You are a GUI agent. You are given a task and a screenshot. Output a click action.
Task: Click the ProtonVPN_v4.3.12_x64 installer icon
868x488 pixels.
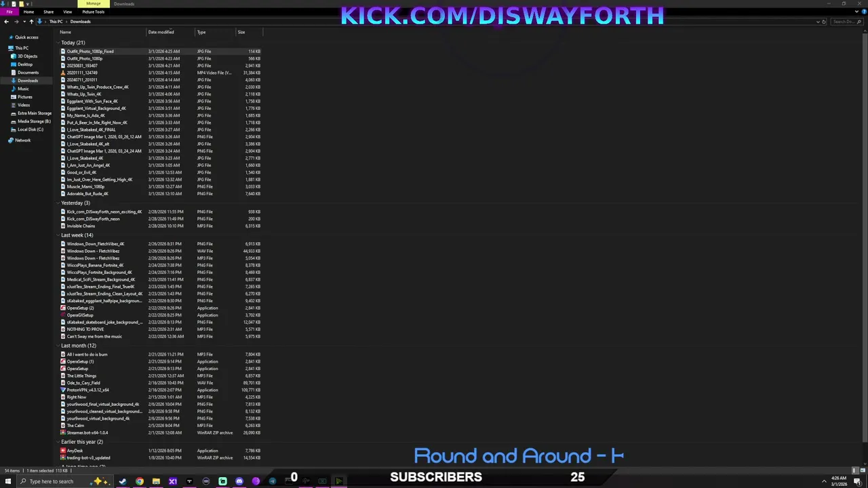click(x=63, y=390)
